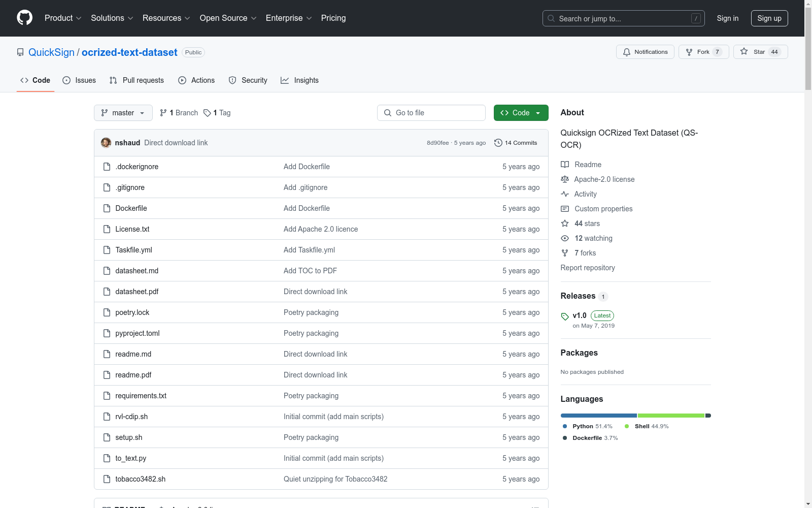Open the ocrized-text-dataset repository link
This screenshot has height=508, width=812.
(129, 52)
